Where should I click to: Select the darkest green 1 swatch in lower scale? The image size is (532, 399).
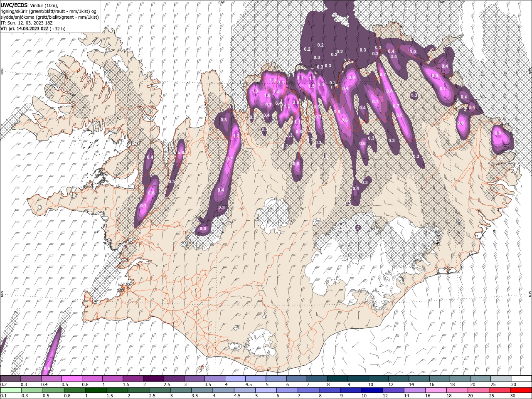[96, 390]
